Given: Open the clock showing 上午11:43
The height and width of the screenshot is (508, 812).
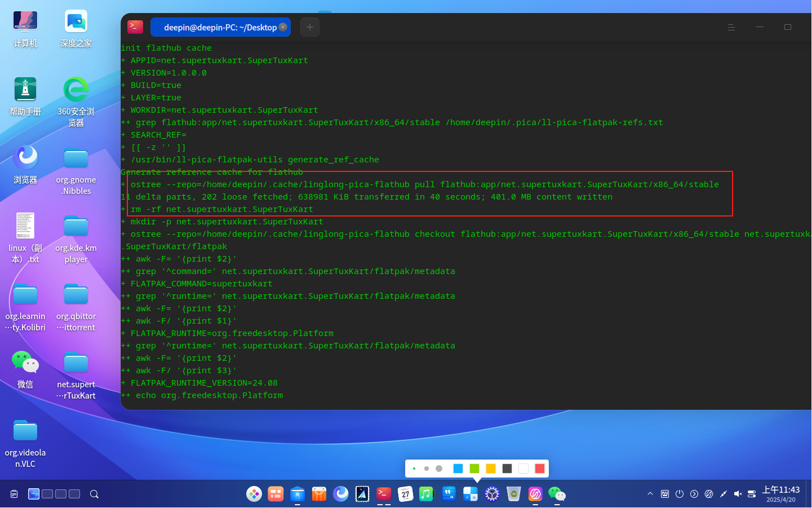Looking at the screenshot, I should click(781, 494).
